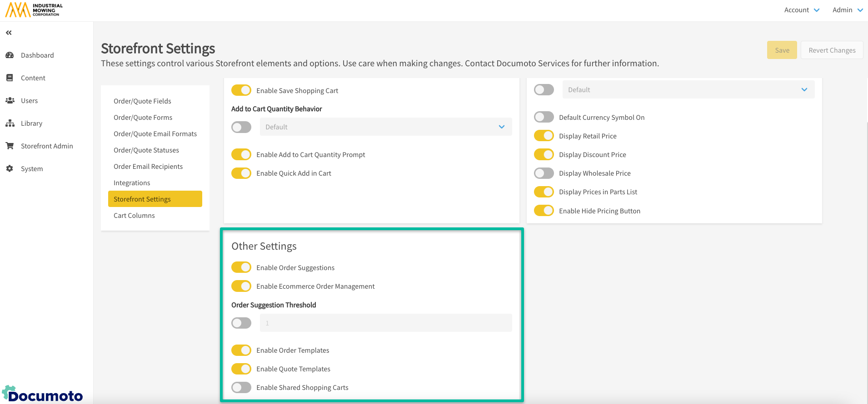Click the Library hierarchy icon
868x404 pixels.
click(x=10, y=123)
